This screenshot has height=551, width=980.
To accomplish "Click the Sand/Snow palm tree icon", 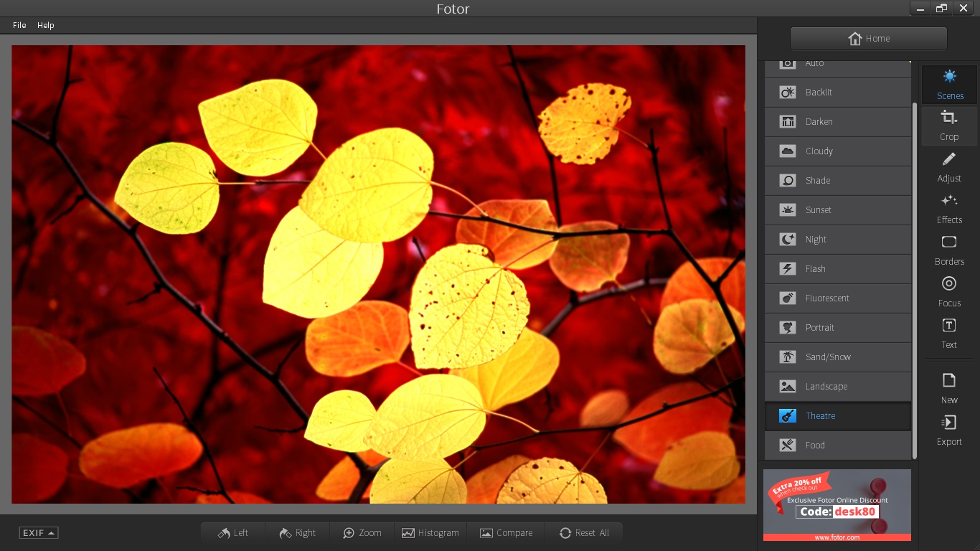I will click(x=788, y=357).
